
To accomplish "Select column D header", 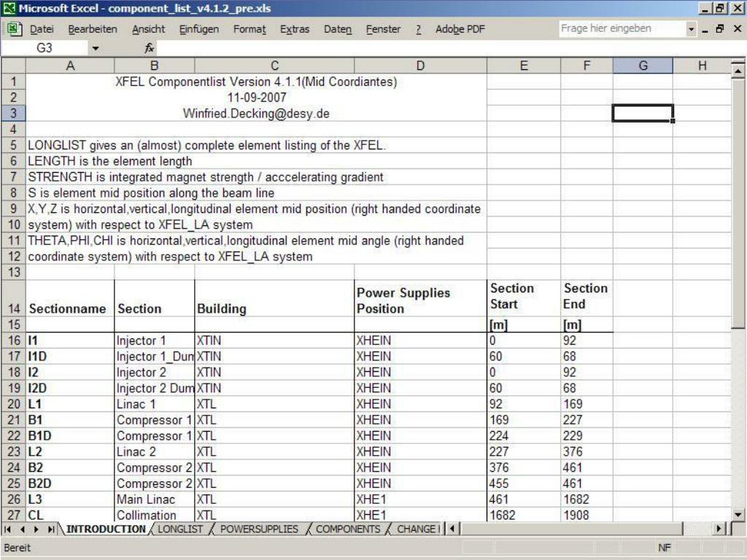I will [420, 66].
